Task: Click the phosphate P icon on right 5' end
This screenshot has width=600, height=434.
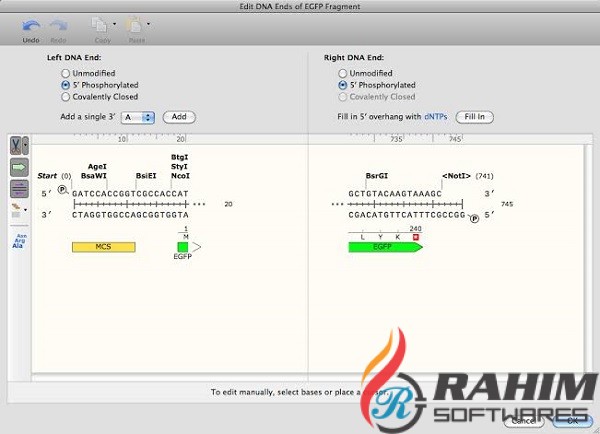Action: point(474,219)
